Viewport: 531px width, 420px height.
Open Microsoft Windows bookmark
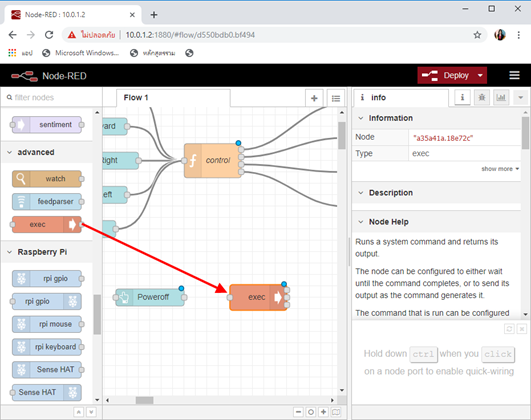point(81,53)
